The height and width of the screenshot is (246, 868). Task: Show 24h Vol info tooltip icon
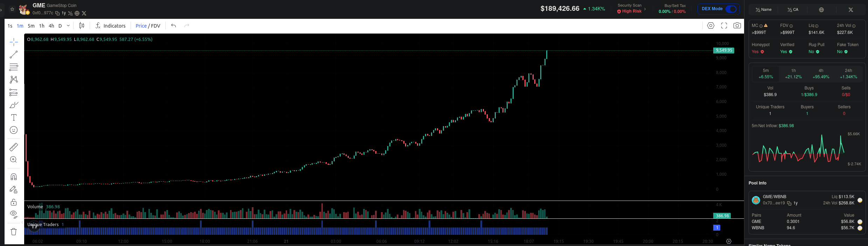[854, 26]
